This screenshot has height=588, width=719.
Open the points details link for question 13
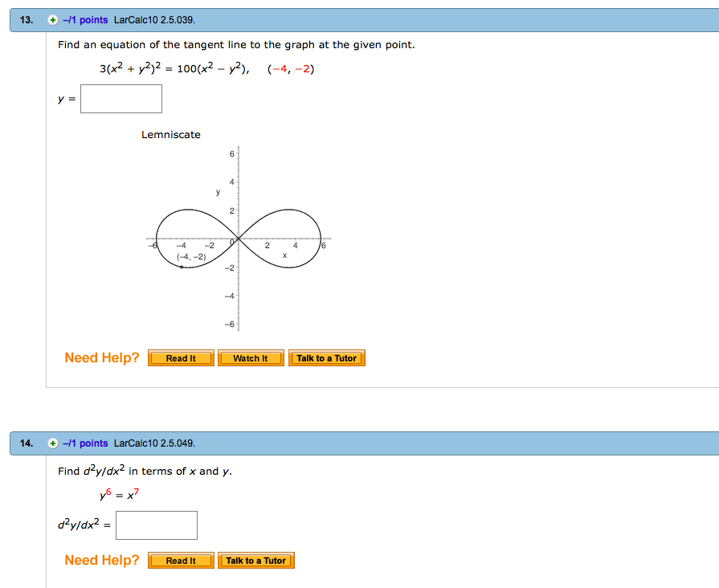click(x=85, y=20)
